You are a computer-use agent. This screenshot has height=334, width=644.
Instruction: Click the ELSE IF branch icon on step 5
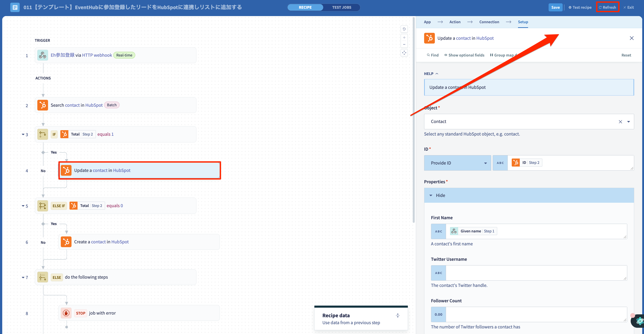point(42,206)
